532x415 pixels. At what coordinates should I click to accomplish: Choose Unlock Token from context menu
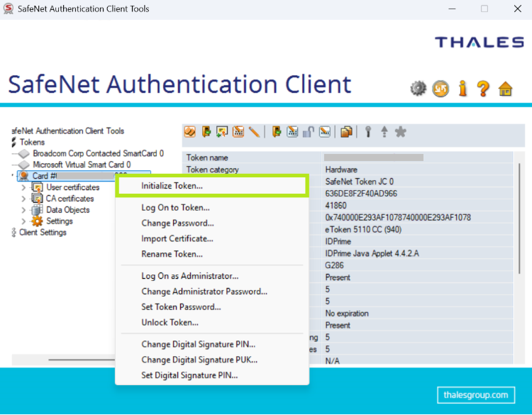212,322
